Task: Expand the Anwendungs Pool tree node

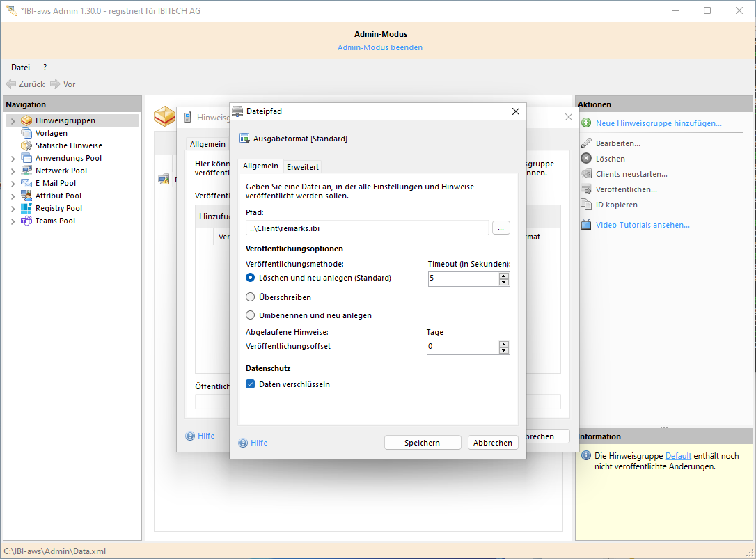Action: tap(13, 157)
